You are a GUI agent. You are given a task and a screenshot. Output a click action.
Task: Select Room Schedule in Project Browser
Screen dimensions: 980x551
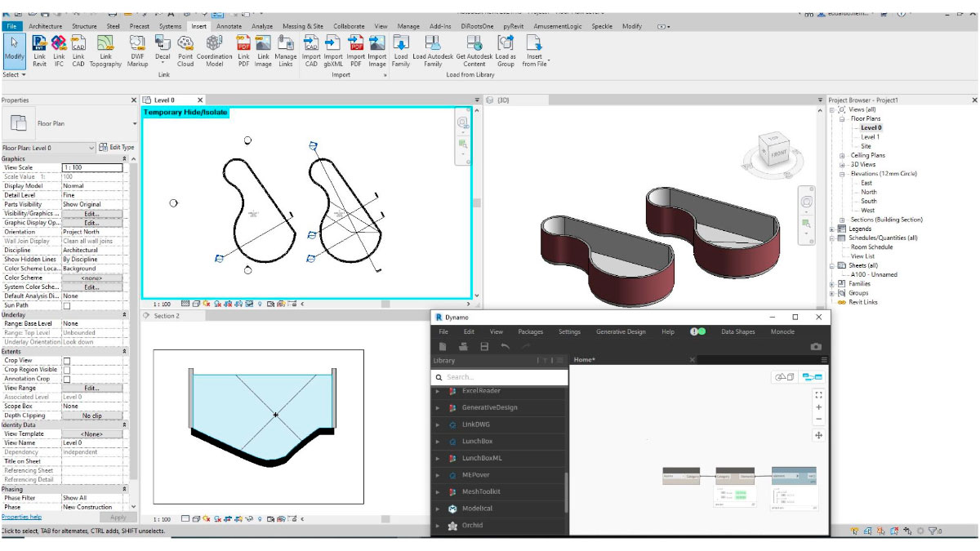[871, 247]
